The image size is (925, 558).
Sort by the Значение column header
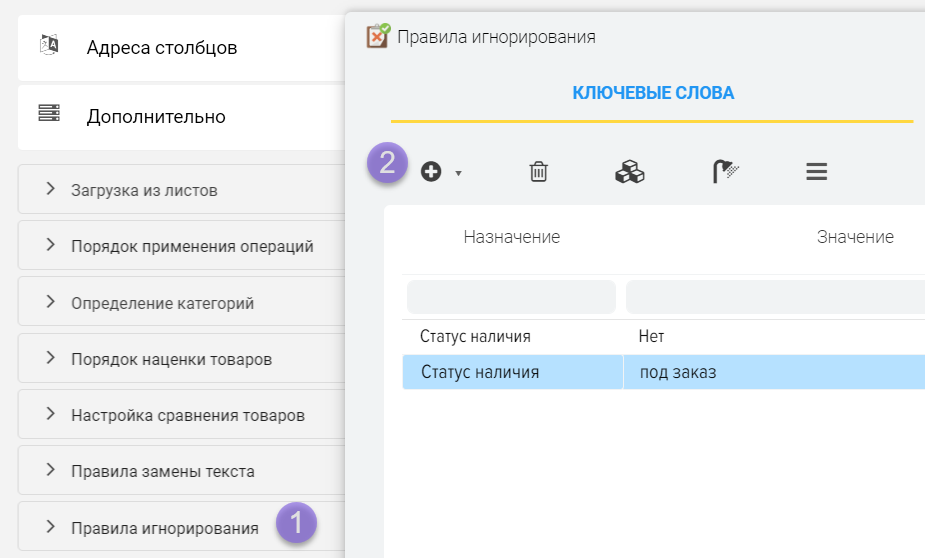tap(854, 237)
